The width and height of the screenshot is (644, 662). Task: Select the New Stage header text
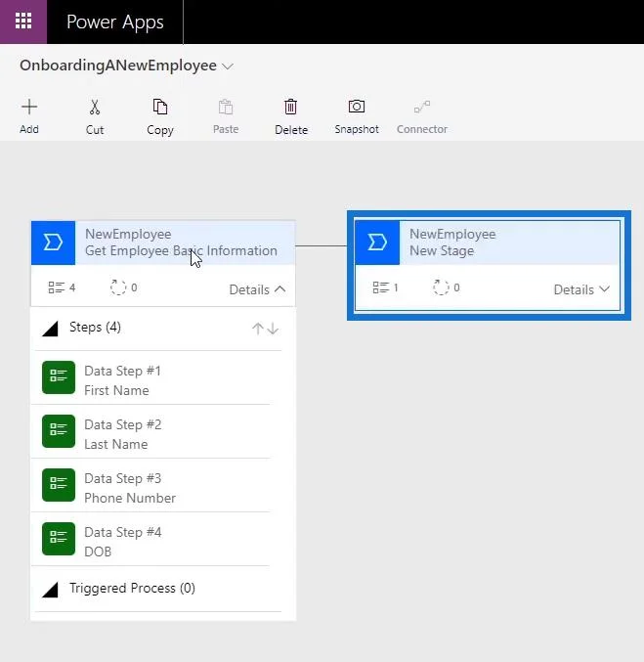[x=442, y=250]
